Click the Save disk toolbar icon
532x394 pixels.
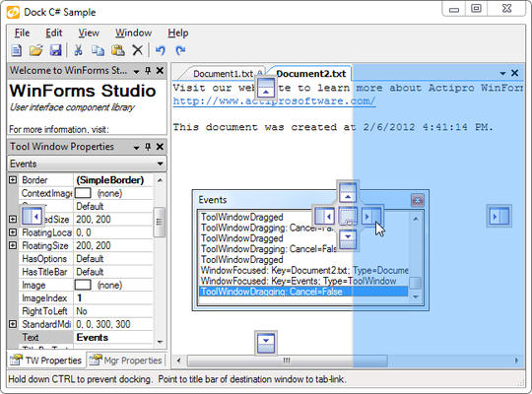coord(55,50)
